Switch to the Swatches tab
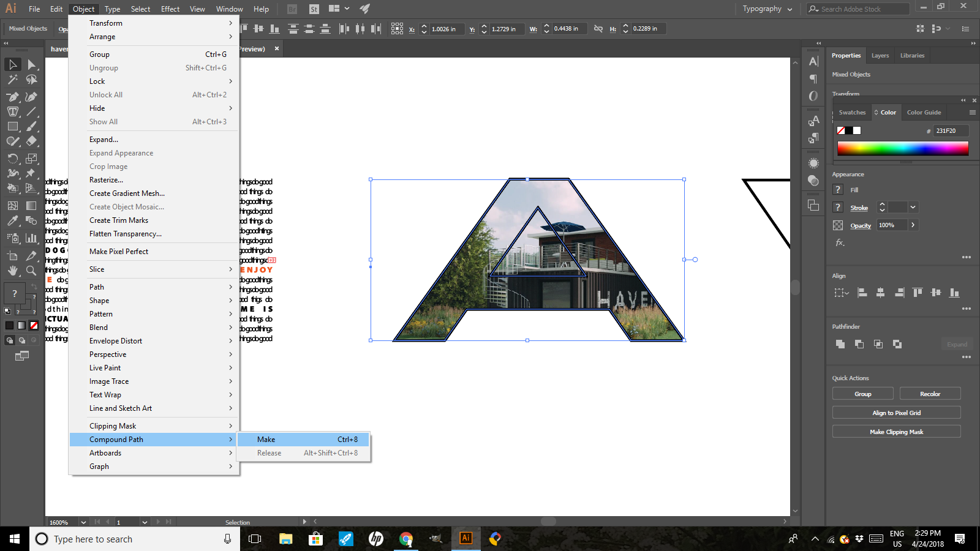 pos(852,113)
